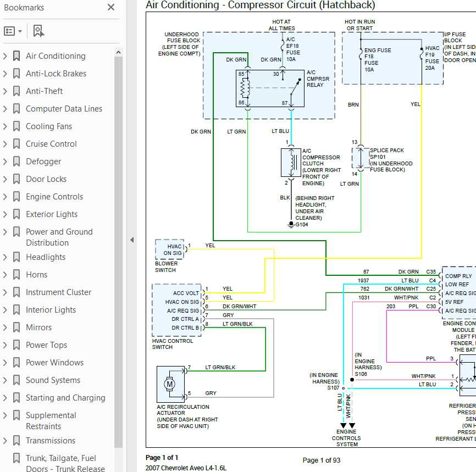The width and height of the screenshot is (476, 472).
Task: Expand the Supplemental Restraints bookmark
Action: 5,416
